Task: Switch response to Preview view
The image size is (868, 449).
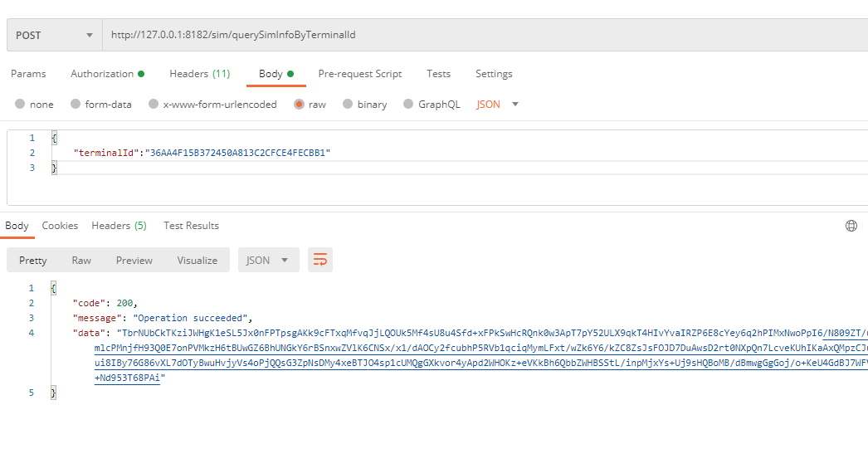Action: pyautogui.click(x=134, y=260)
